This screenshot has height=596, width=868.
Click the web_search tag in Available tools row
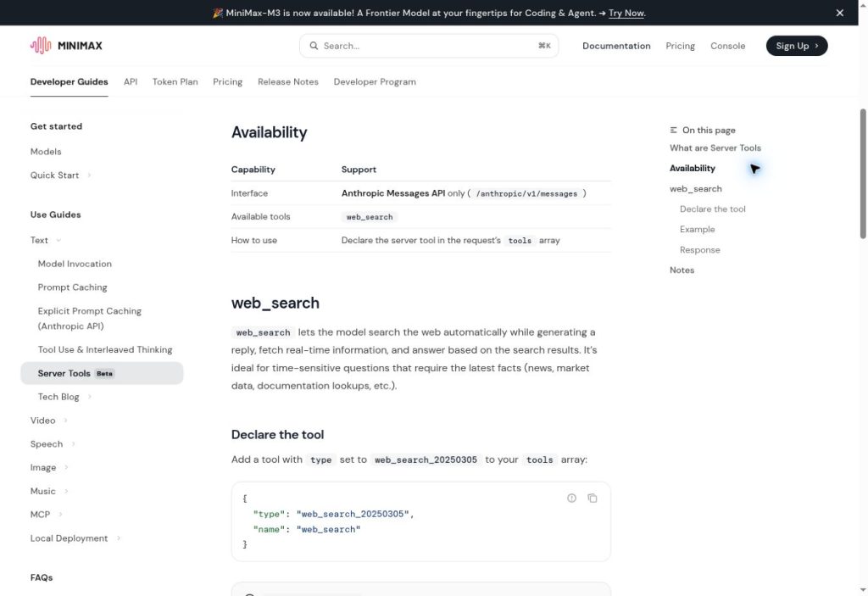tap(370, 217)
